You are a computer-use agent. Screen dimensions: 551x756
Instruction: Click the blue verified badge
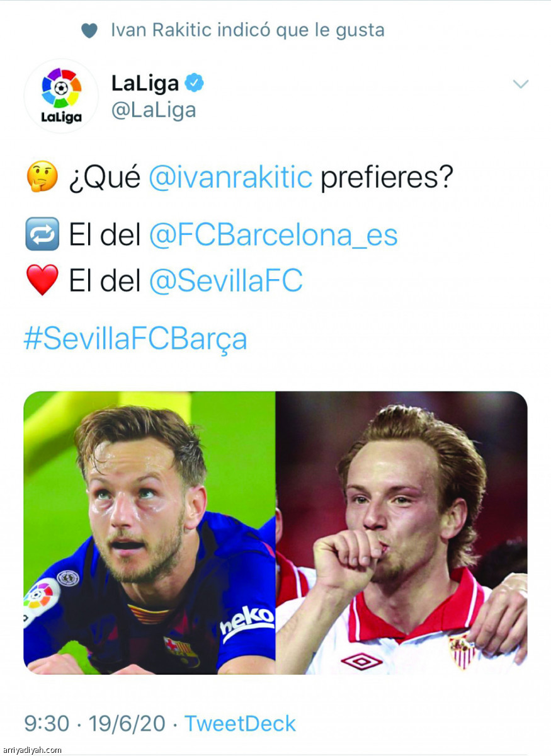[x=194, y=83]
